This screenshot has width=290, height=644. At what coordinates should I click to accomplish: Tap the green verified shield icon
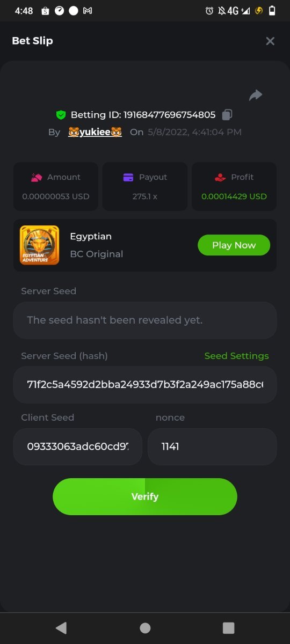point(61,115)
